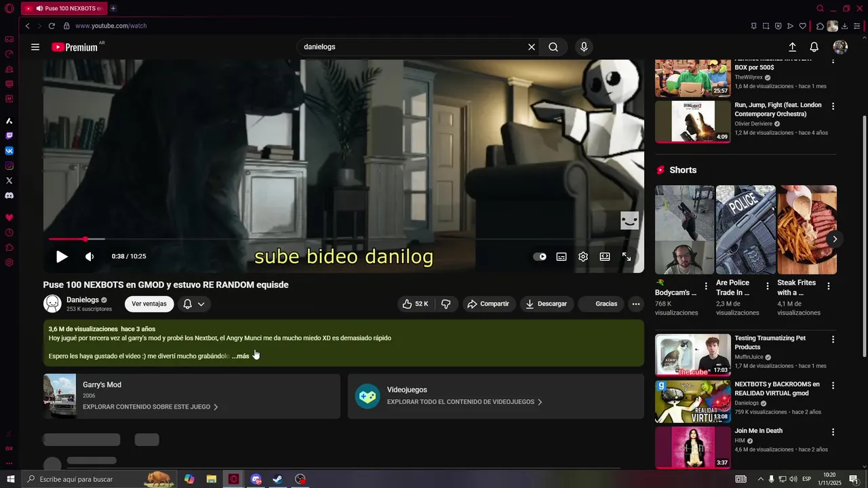The image size is (868, 488).
Task: Expand description with ...más
Action: click(241, 356)
